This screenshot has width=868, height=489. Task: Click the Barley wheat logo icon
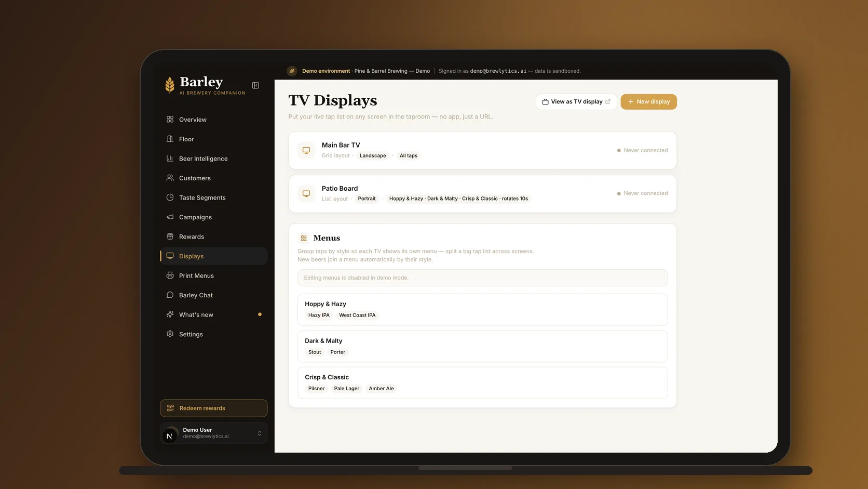pos(170,85)
